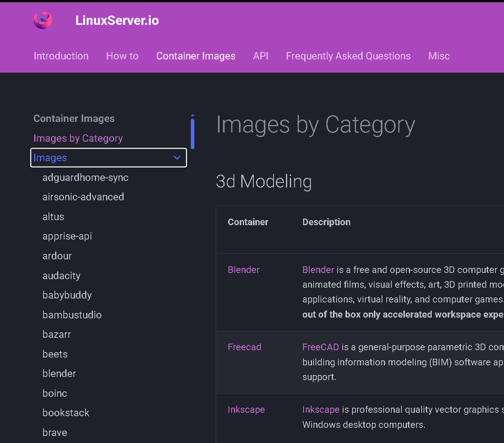Switch to the API tab
The image size is (504, 443).
pyautogui.click(x=261, y=56)
